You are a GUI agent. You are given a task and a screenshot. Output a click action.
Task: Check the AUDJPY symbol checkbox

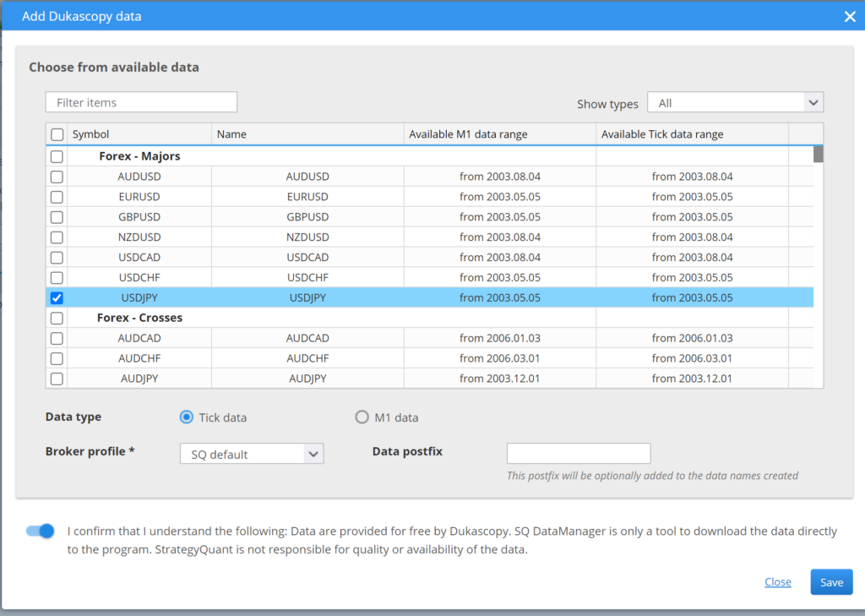point(57,379)
